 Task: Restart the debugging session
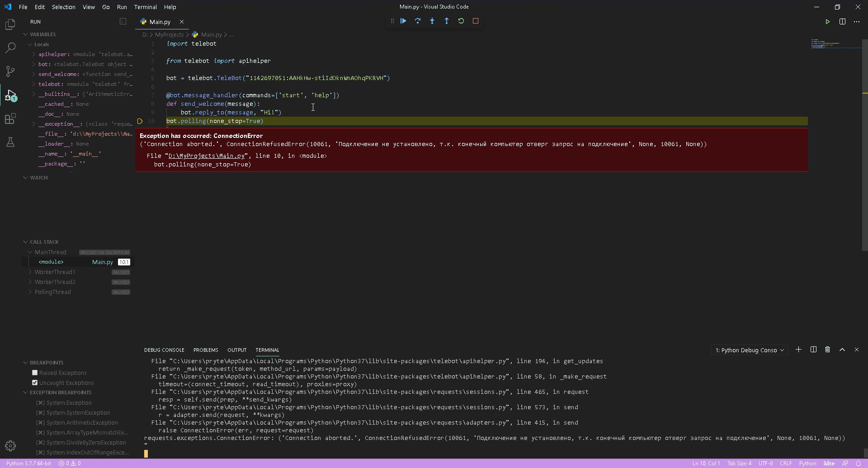(x=461, y=21)
